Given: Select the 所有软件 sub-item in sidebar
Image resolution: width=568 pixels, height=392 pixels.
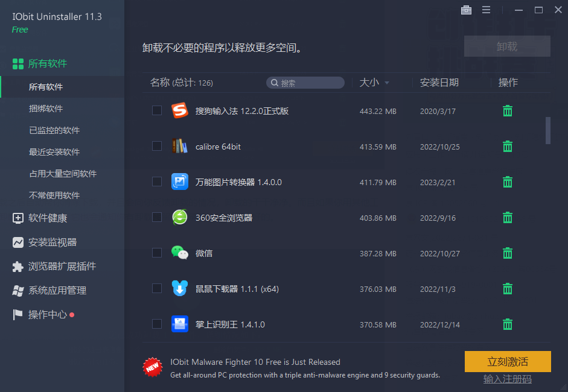Looking at the screenshot, I should pyautogui.click(x=62, y=87).
